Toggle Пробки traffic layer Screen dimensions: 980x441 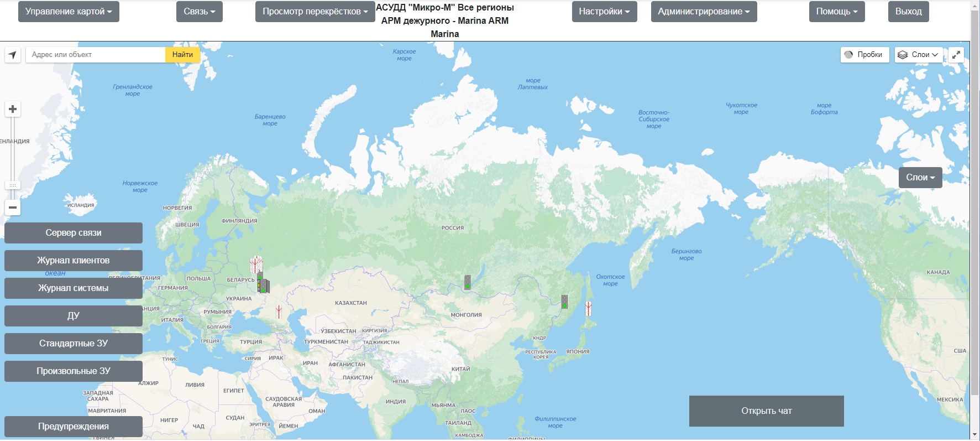(864, 55)
